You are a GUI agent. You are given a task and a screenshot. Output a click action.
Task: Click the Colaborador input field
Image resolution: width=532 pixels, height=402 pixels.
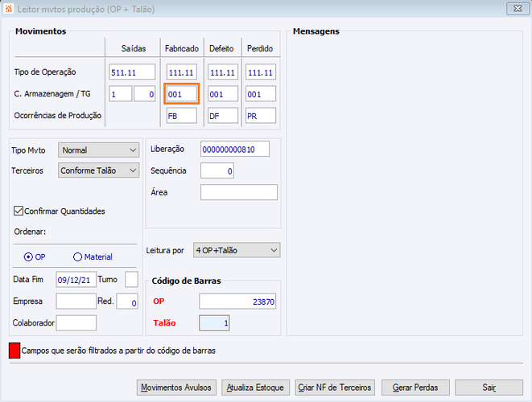[x=76, y=322]
